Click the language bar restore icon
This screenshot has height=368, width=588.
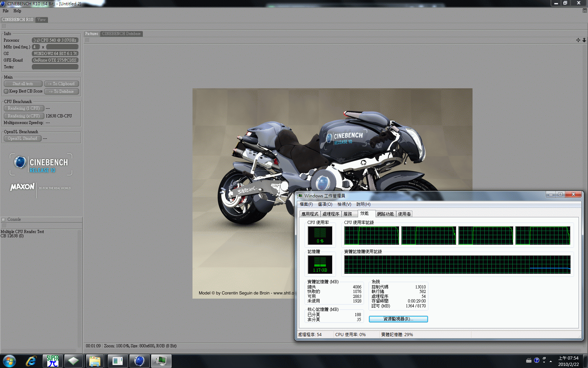[544, 359]
